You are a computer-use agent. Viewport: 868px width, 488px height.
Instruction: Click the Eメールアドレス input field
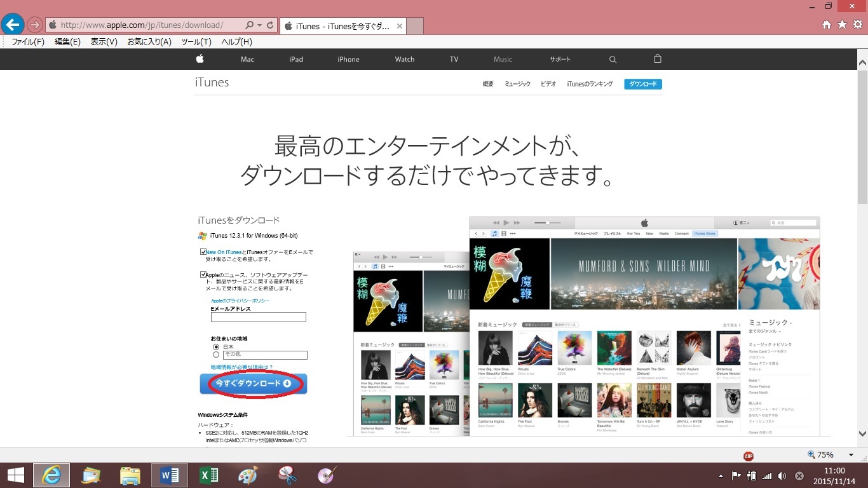coord(259,317)
